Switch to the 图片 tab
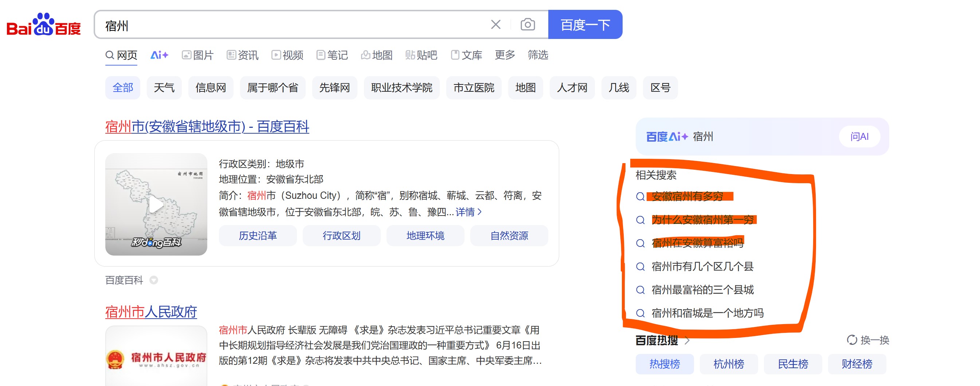This screenshot has width=980, height=386. (x=197, y=55)
